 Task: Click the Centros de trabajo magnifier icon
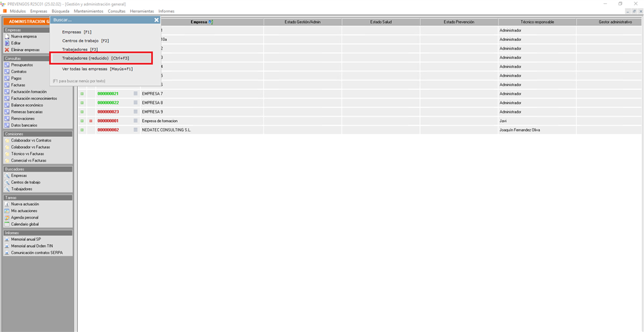pyautogui.click(x=7, y=182)
